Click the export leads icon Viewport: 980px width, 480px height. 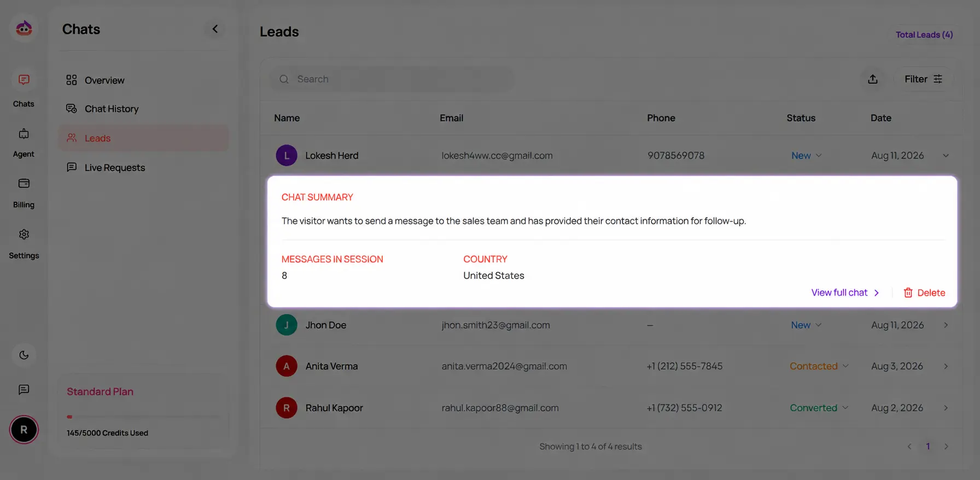coord(873,79)
